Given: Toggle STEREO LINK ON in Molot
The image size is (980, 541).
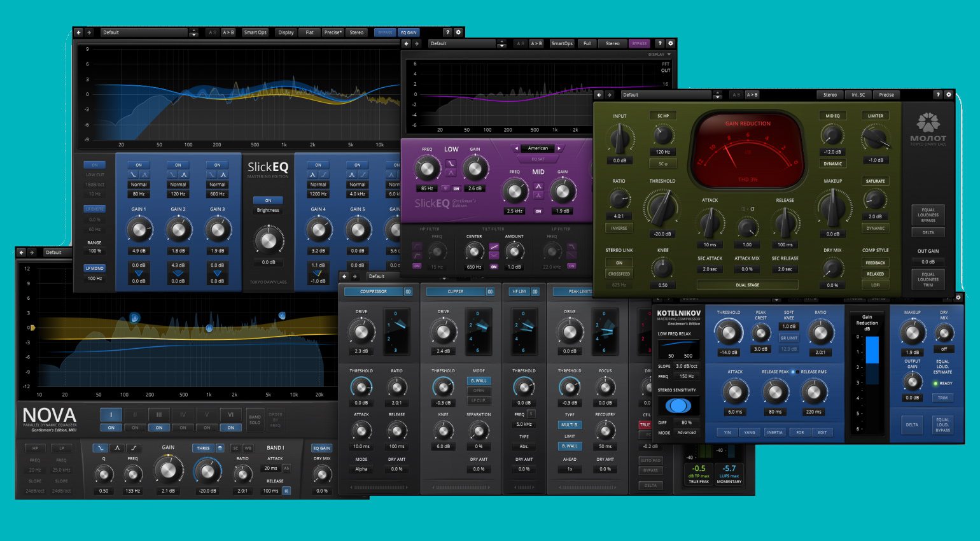Looking at the screenshot, I should [619, 262].
